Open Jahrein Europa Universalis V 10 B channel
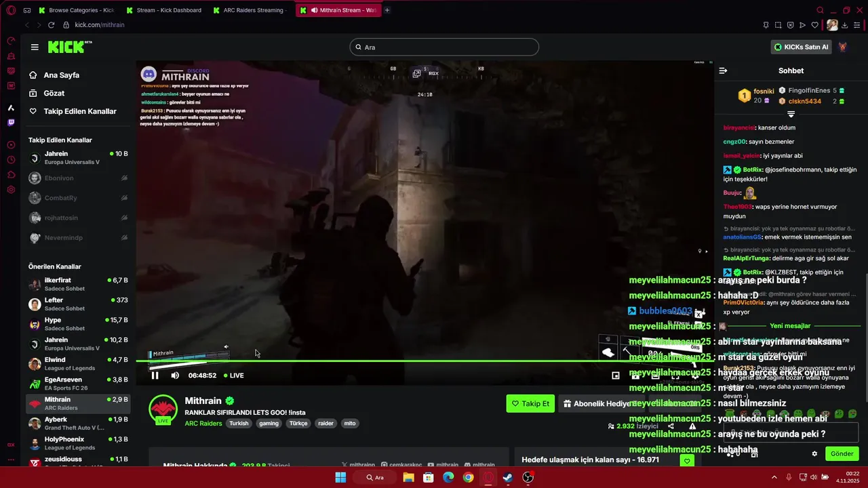 [x=78, y=158]
